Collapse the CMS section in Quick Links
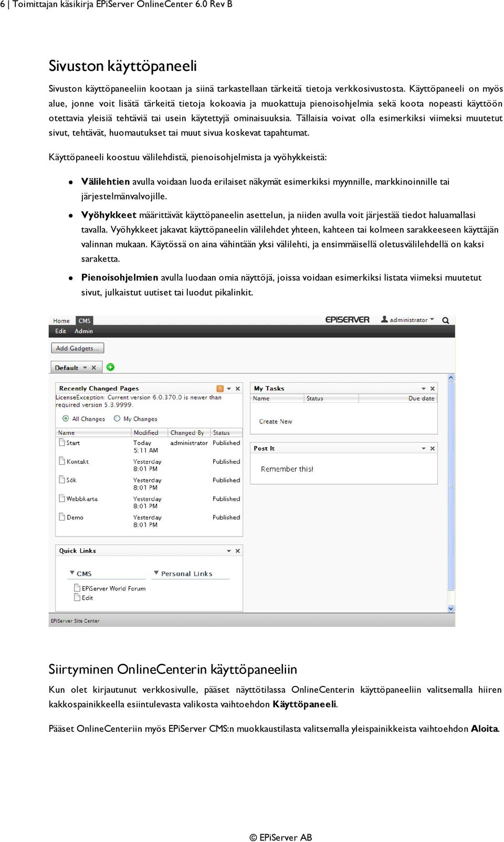Viewport: 504px width, 842px height. coord(72,573)
